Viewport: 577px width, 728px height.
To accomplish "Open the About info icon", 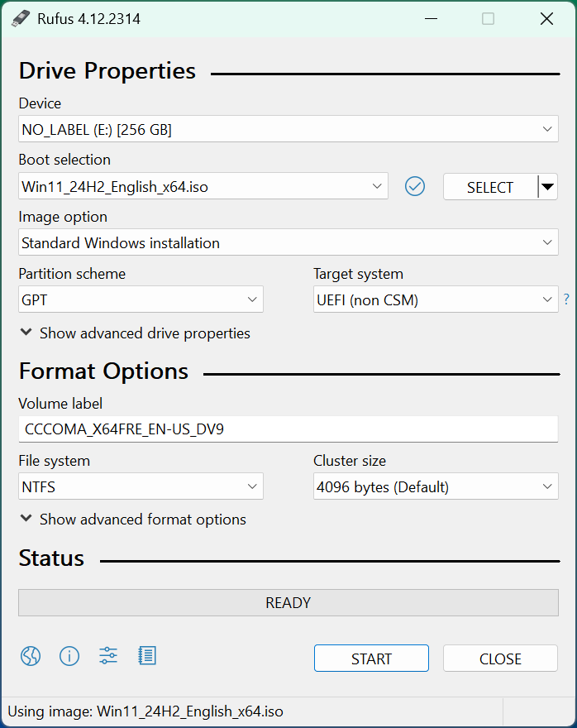I will (69, 656).
